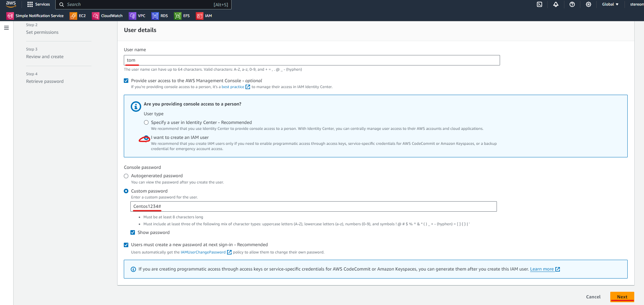Open the help question mark menu

click(x=572, y=5)
